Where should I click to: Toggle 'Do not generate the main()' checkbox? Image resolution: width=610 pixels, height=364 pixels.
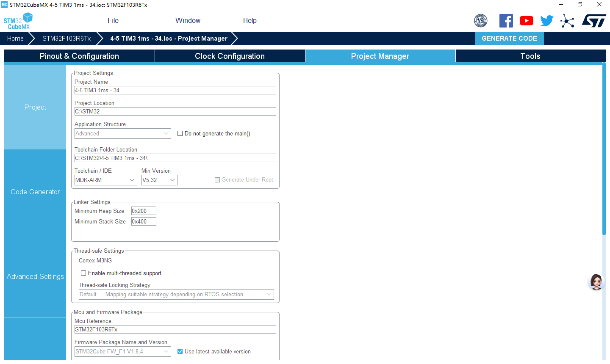[180, 133]
